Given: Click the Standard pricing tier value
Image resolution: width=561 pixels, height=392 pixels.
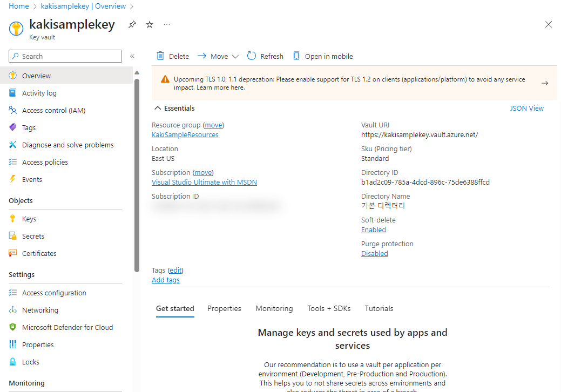Looking at the screenshot, I should pyautogui.click(x=375, y=158).
